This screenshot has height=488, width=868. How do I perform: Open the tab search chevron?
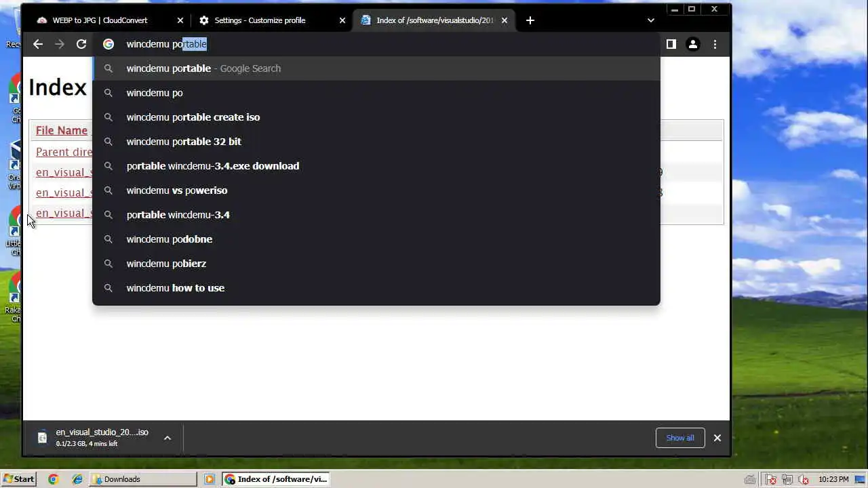pyautogui.click(x=651, y=20)
